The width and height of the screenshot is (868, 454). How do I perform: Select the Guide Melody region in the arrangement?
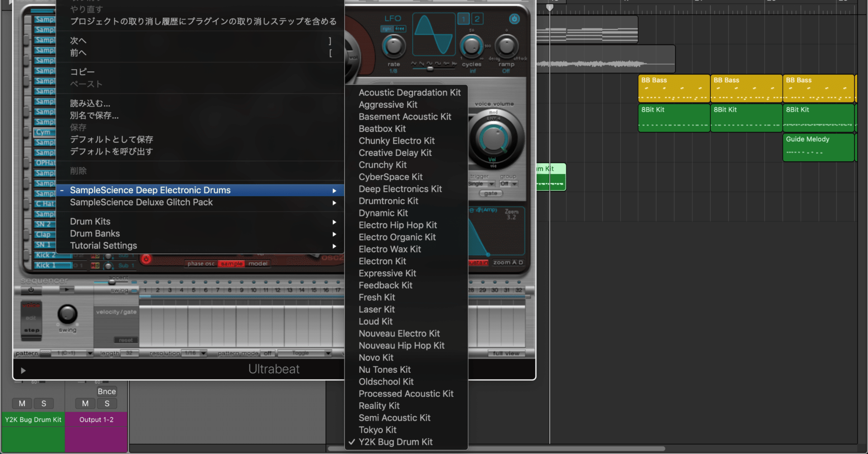click(818, 148)
